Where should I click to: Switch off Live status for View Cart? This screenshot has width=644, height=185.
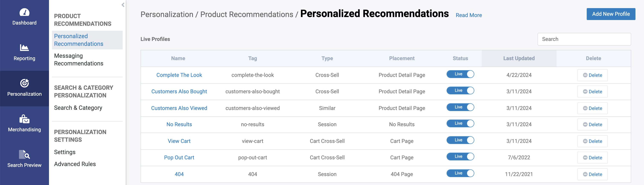point(460,140)
